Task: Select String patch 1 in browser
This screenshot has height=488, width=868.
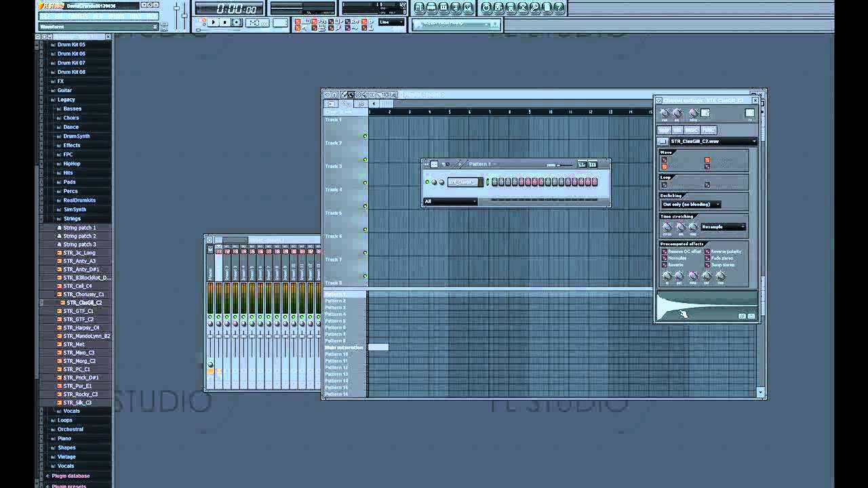Action: point(79,228)
